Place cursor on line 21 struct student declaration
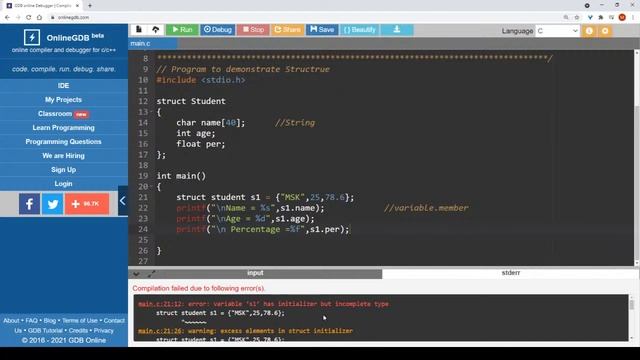This screenshot has height=360, width=640. point(265,198)
